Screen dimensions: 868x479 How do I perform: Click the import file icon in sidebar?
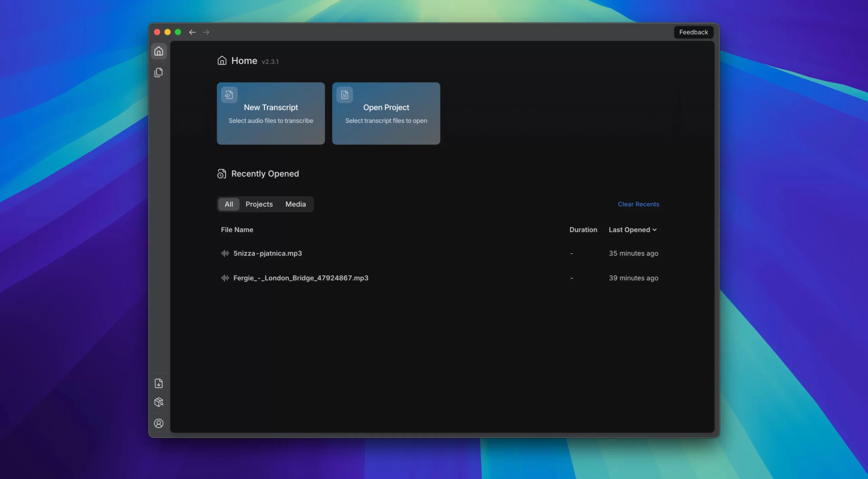pos(158,383)
